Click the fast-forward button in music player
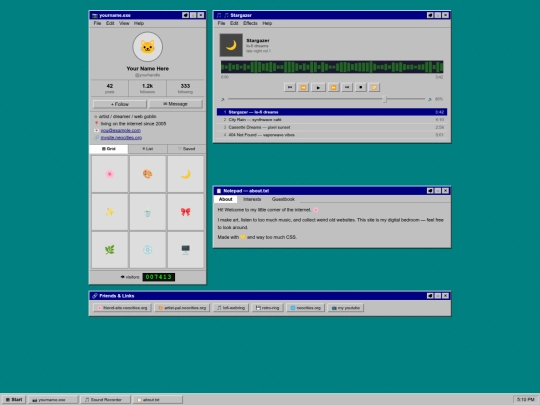 click(x=333, y=87)
